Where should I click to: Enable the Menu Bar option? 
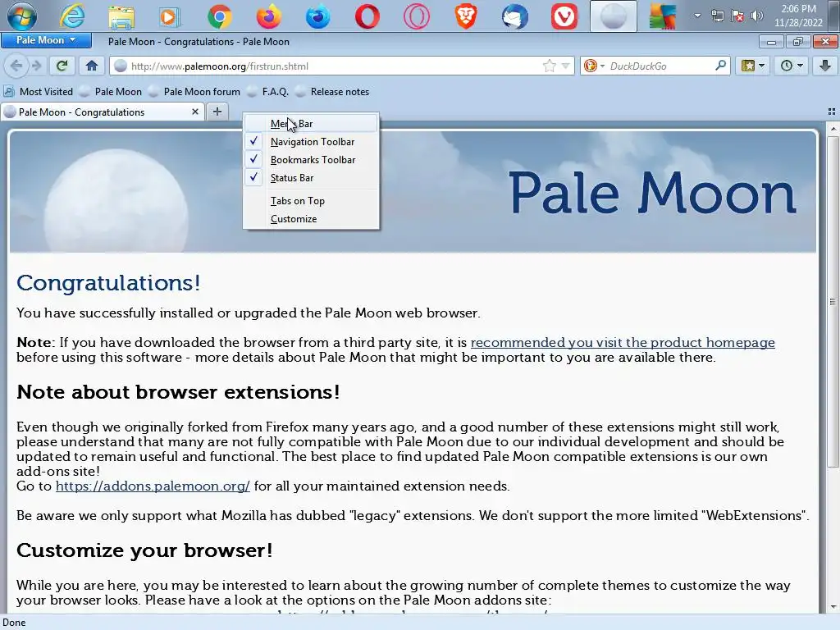coord(311,124)
